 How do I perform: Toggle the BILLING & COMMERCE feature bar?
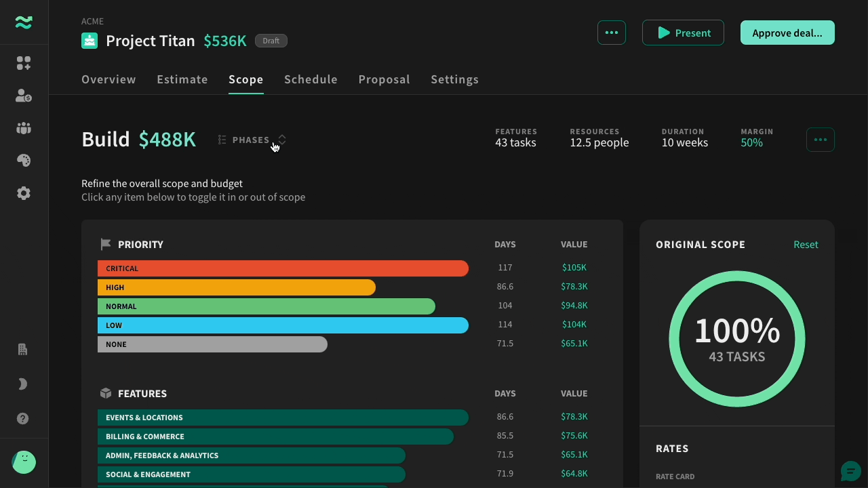[x=275, y=436]
